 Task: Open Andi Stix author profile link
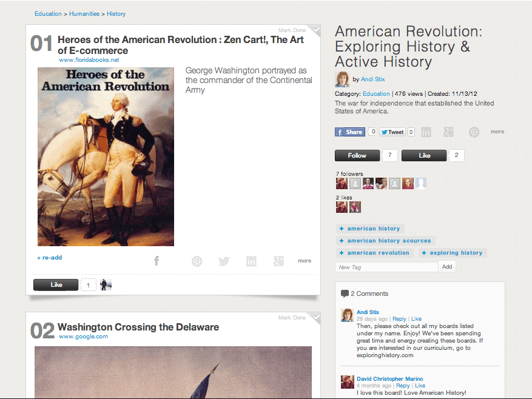[373, 79]
